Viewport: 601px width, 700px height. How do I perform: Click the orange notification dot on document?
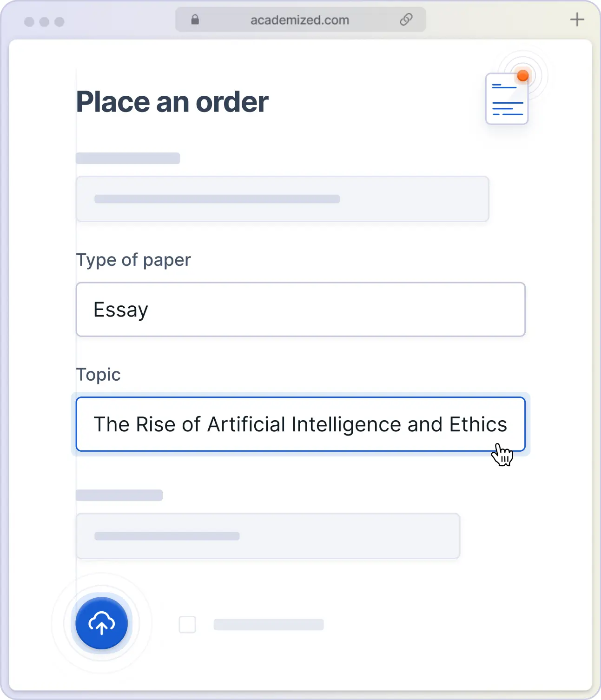523,76
